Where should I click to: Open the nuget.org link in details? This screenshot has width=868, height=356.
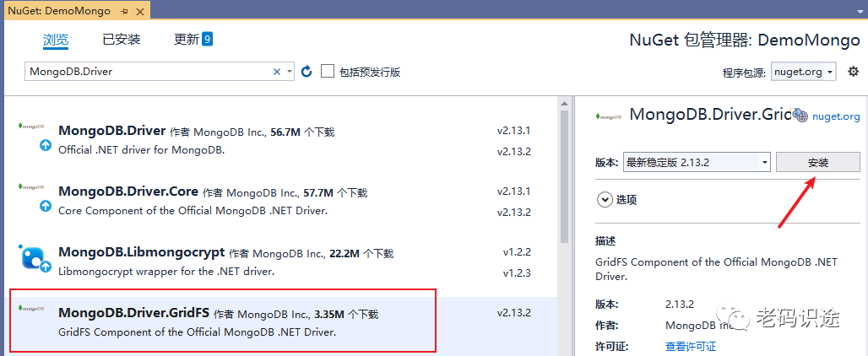[836, 116]
